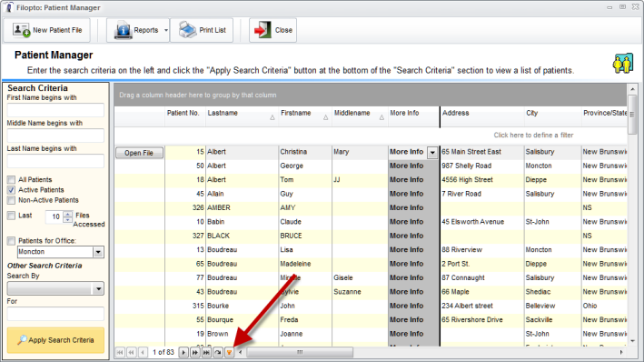644x362 pixels.
Task: Go to the previous page of records
Action: [x=132, y=353]
